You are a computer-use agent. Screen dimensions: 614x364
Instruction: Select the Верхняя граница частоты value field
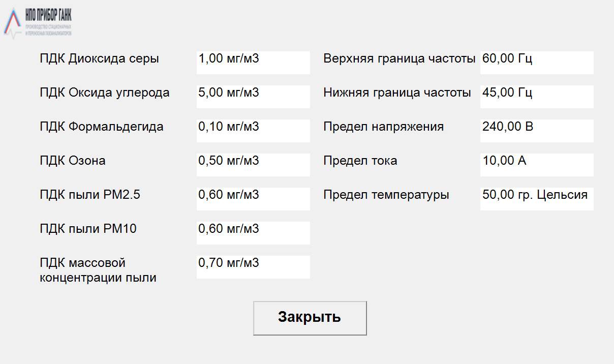pyautogui.click(x=537, y=63)
